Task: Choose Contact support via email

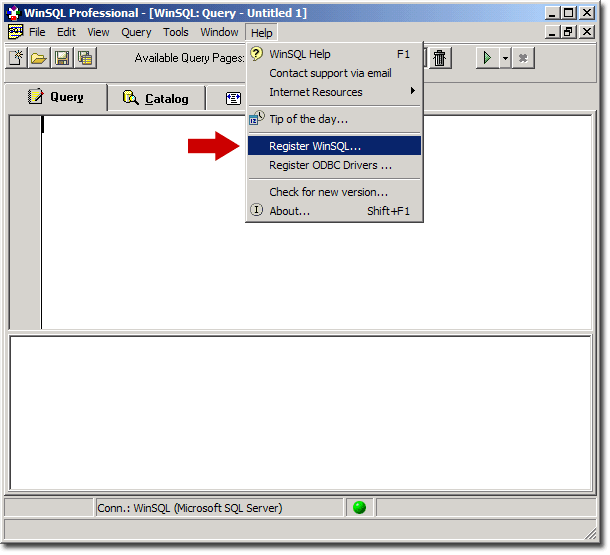Action: 335,74
